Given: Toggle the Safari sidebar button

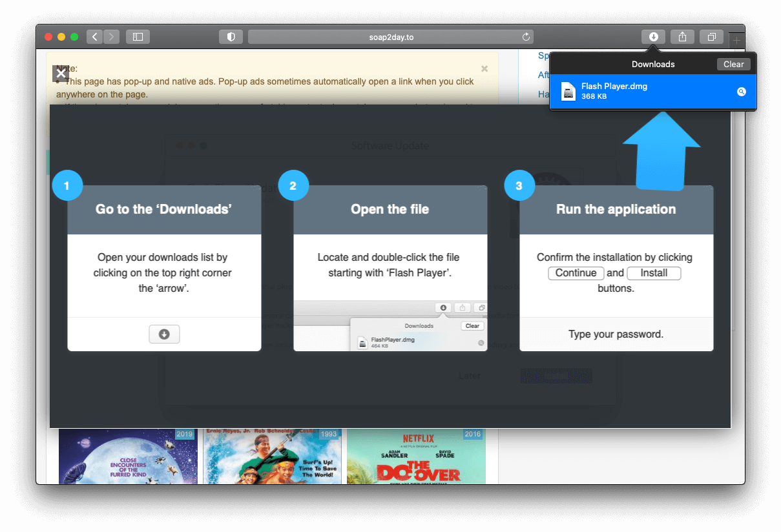Looking at the screenshot, I should point(138,37).
